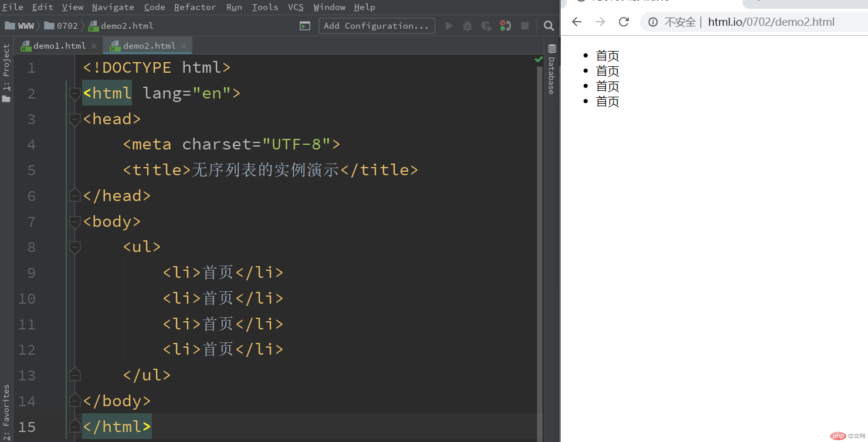Click the Debug bug icon

467,26
